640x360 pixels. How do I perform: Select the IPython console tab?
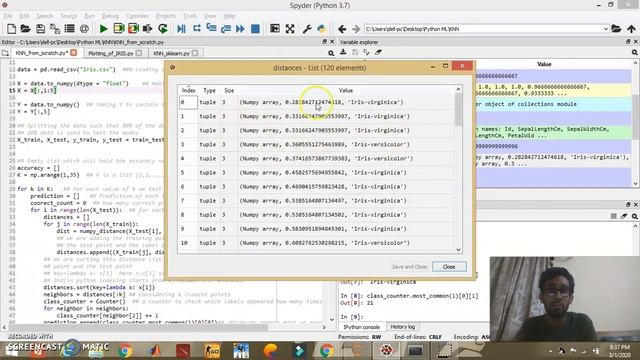pyautogui.click(x=362, y=327)
